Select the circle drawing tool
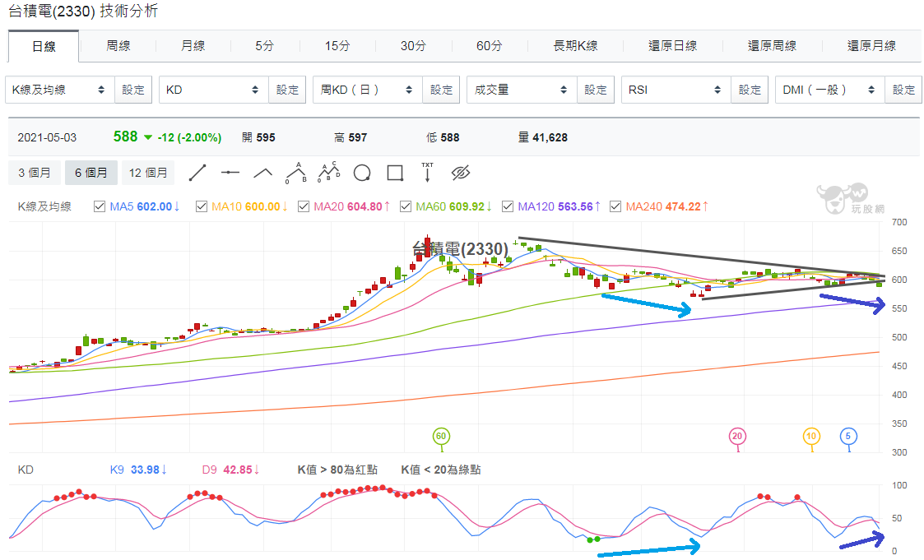This screenshot has height=560, width=924. [362, 174]
